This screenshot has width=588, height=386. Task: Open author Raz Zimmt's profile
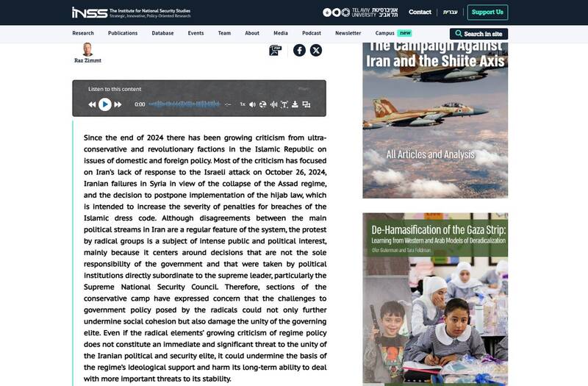point(87,60)
